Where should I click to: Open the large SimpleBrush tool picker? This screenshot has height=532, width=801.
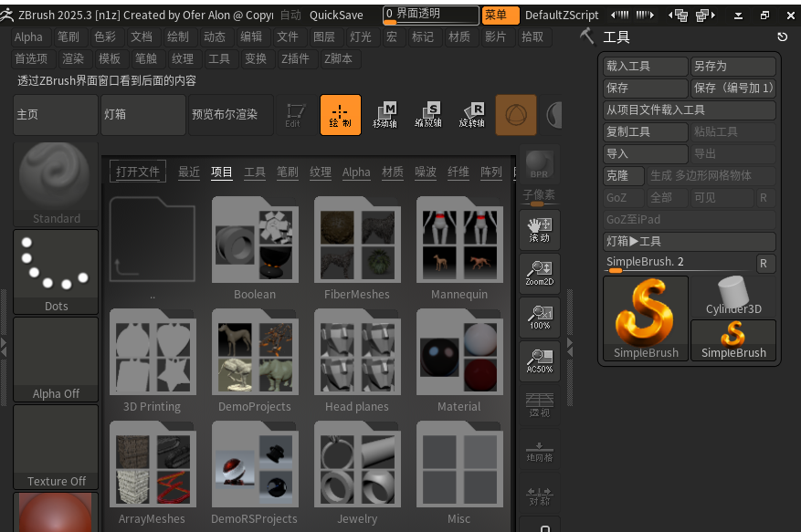click(646, 318)
